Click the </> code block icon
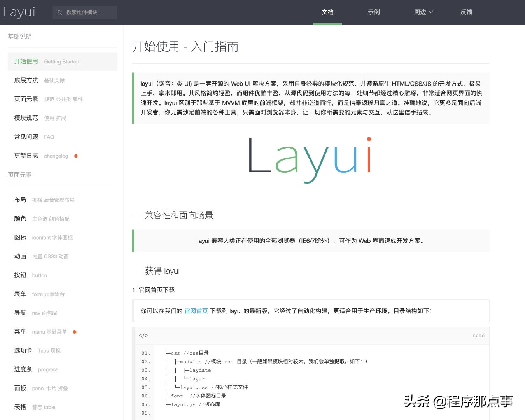Viewport: 525px width, 420px height. click(x=143, y=335)
